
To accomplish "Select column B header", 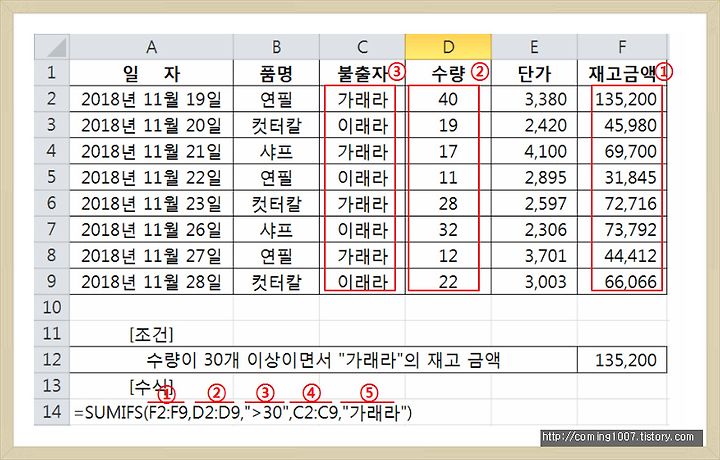I will tap(276, 47).
